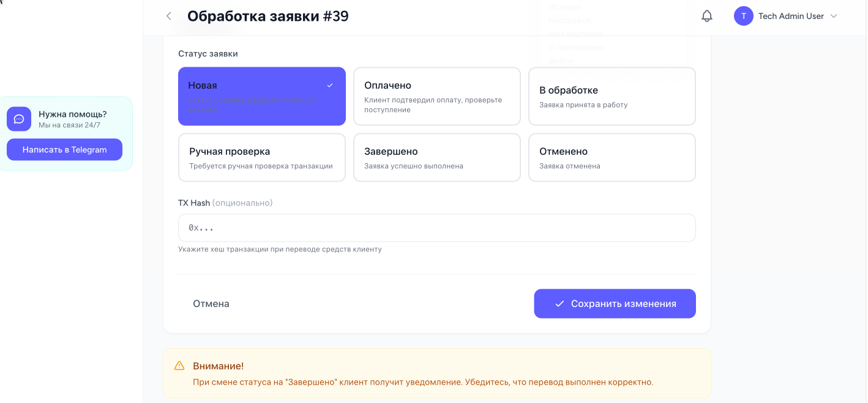Screen dimensions: 868x403
Task: Click the "Обработка заявки #39" page title
Action: (x=268, y=17)
